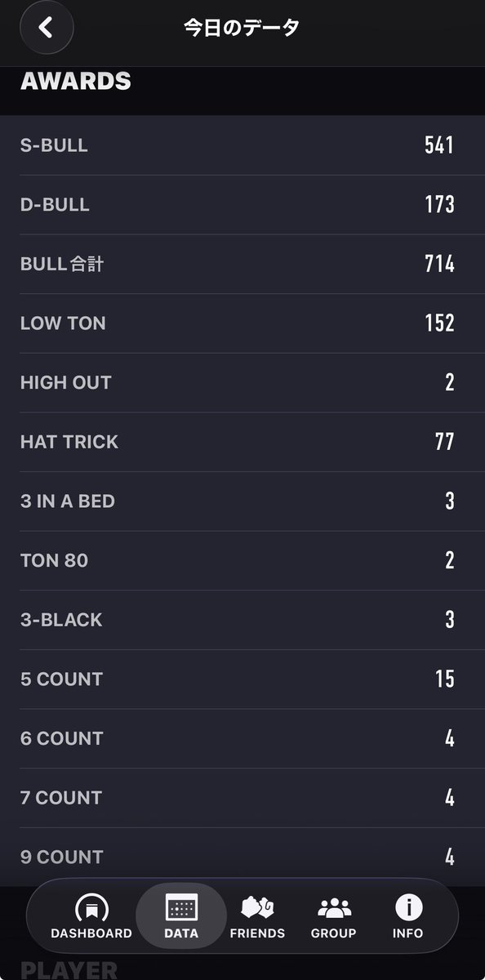Open the Group people icon
The width and height of the screenshot is (485, 980).
pos(333,907)
